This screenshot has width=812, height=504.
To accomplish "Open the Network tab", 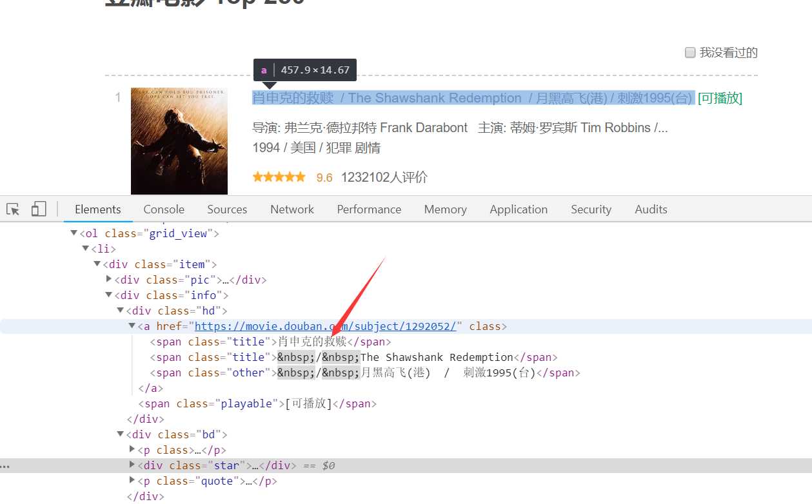I will [x=292, y=209].
